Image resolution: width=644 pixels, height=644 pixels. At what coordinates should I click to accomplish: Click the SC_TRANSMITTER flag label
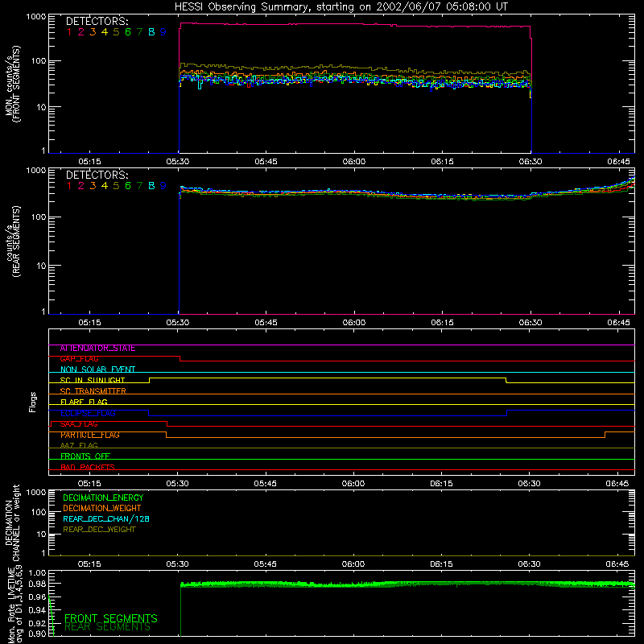coord(93,391)
